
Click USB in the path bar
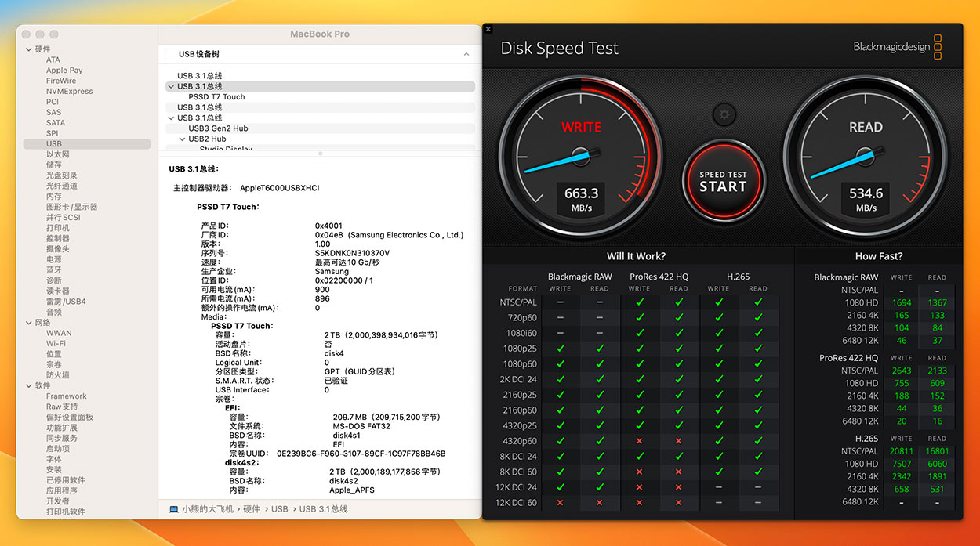280,509
